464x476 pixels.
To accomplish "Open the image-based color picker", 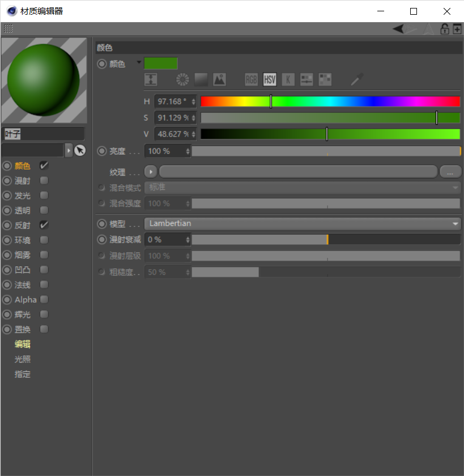I will [x=219, y=79].
